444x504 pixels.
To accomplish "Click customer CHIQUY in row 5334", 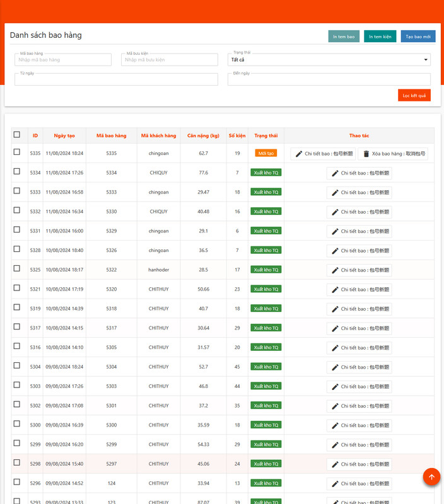I will click(x=159, y=173).
